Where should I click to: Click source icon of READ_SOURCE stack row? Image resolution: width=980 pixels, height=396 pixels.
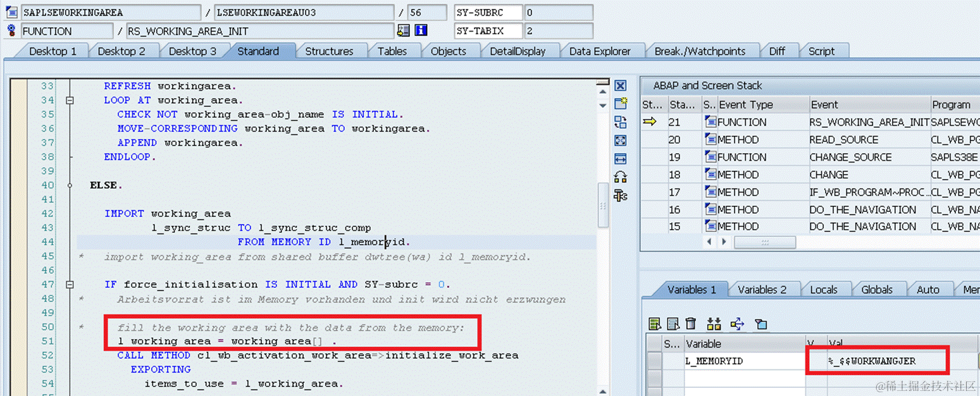pyautogui.click(x=710, y=140)
